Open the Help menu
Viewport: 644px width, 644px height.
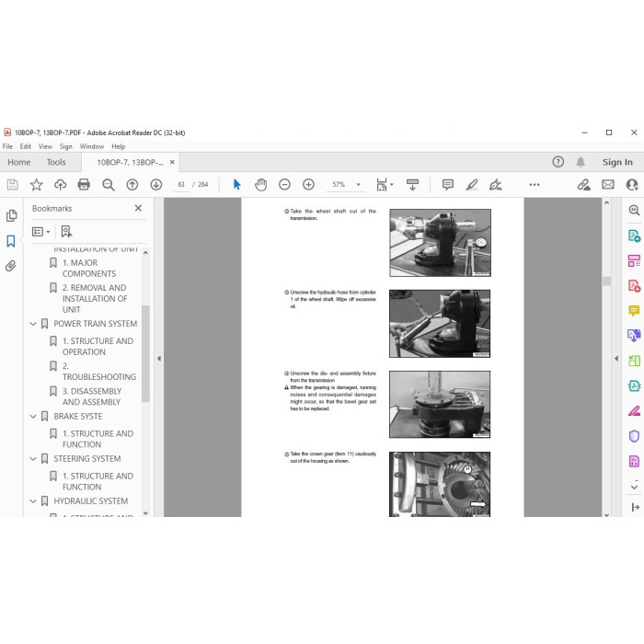tap(119, 146)
